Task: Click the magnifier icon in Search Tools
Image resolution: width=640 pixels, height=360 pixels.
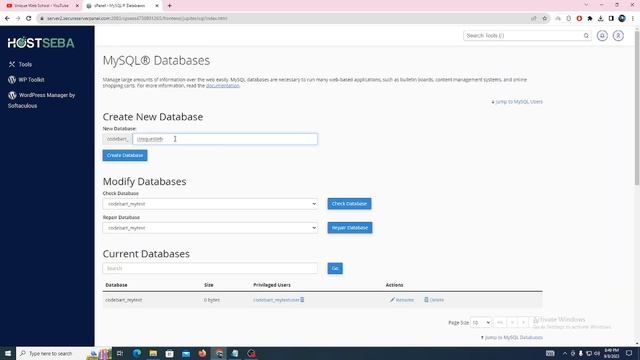Action: click(x=586, y=36)
